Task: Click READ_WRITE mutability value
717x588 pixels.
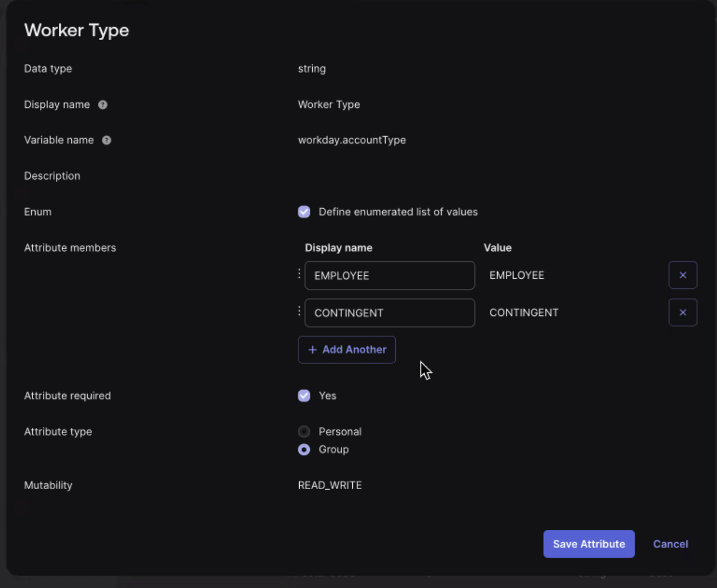Action: (330, 485)
